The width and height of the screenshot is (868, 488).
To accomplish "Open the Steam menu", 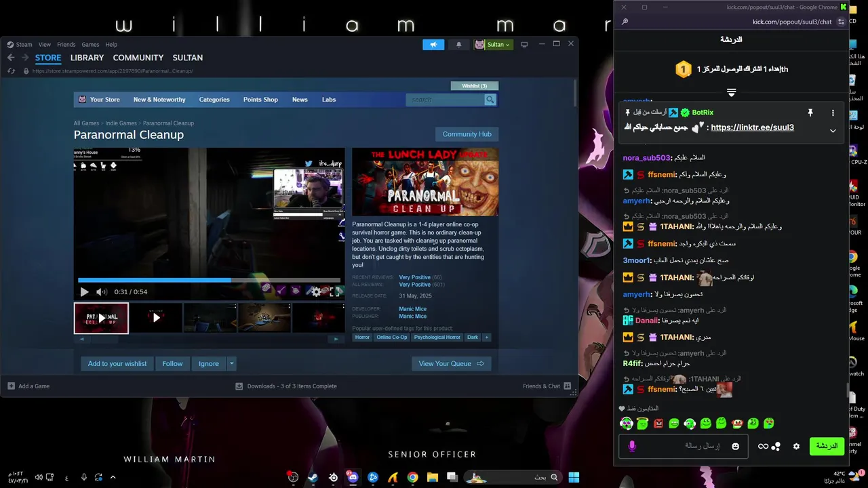I will 24,45.
